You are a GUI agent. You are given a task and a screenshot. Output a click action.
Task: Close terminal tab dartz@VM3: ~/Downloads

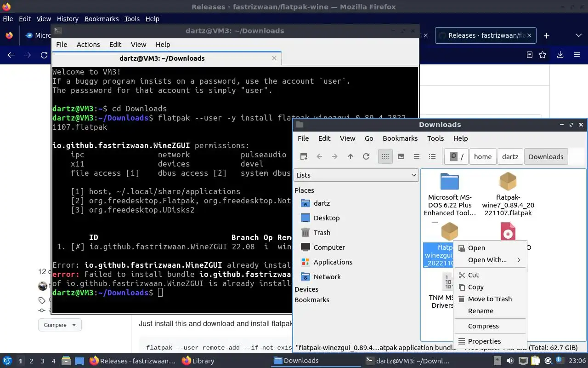274,58
